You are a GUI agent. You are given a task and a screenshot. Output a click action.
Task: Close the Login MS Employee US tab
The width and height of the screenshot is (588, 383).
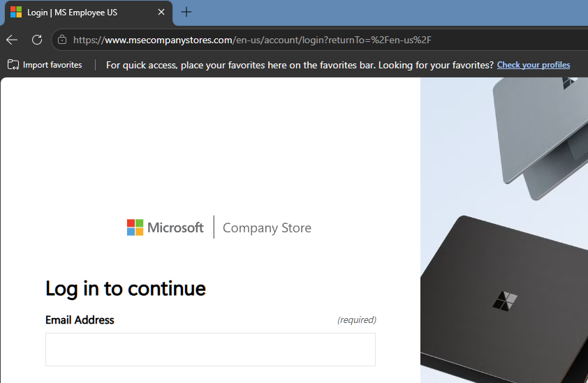pos(161,12)
